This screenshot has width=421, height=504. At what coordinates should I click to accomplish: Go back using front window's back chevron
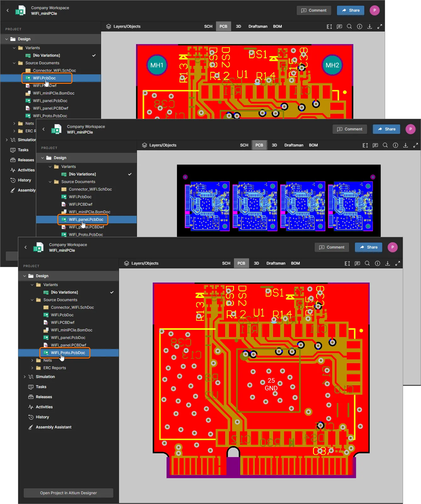tap(26, 247)
